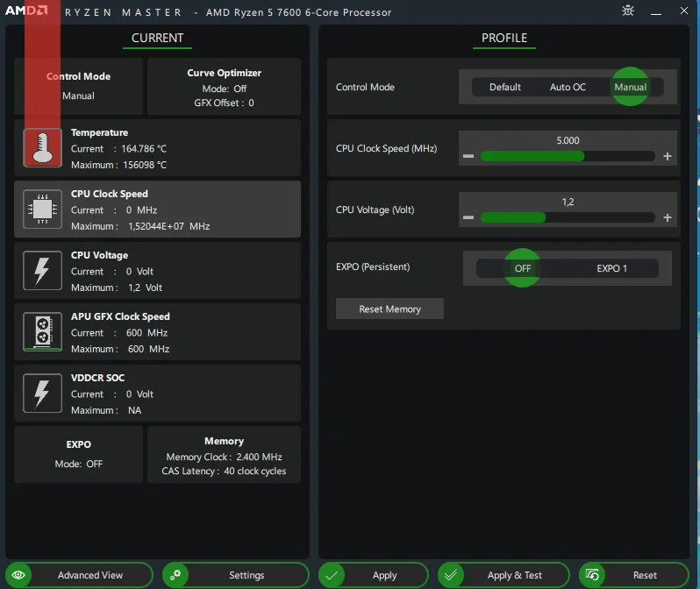
Task: Open the PROFILE tab
Action: [504, 39]
